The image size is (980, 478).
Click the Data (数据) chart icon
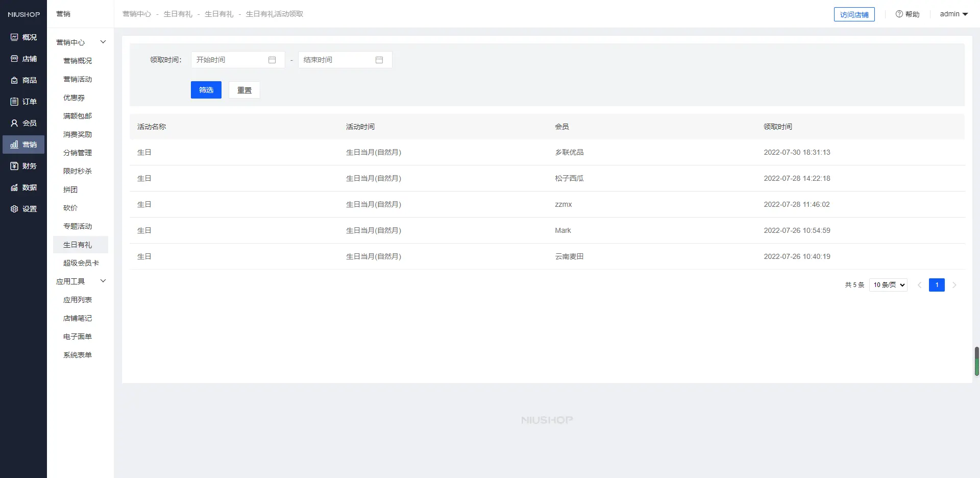[x=14, y=187]
